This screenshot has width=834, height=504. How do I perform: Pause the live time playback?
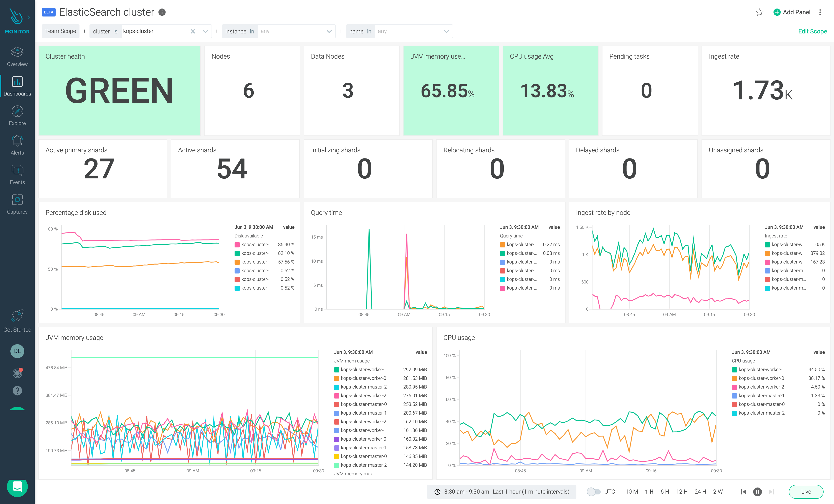[757, 491]
